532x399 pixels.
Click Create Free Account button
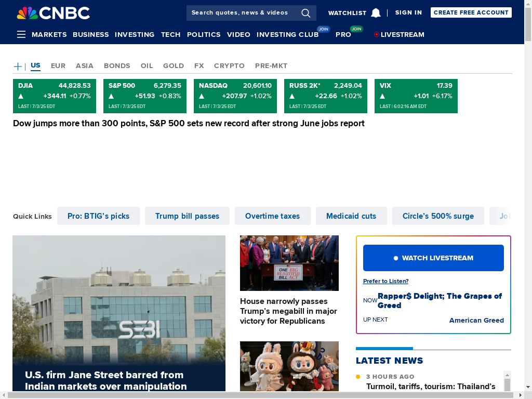[471, 12]
